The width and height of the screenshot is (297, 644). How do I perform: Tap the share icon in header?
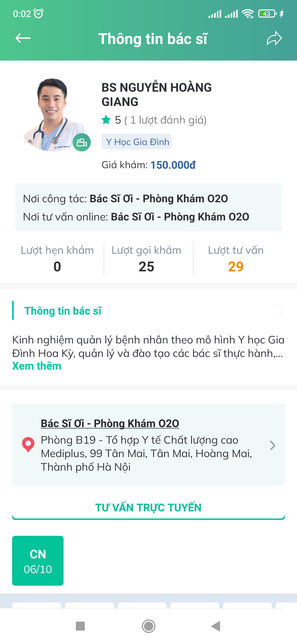coord(274,38)
